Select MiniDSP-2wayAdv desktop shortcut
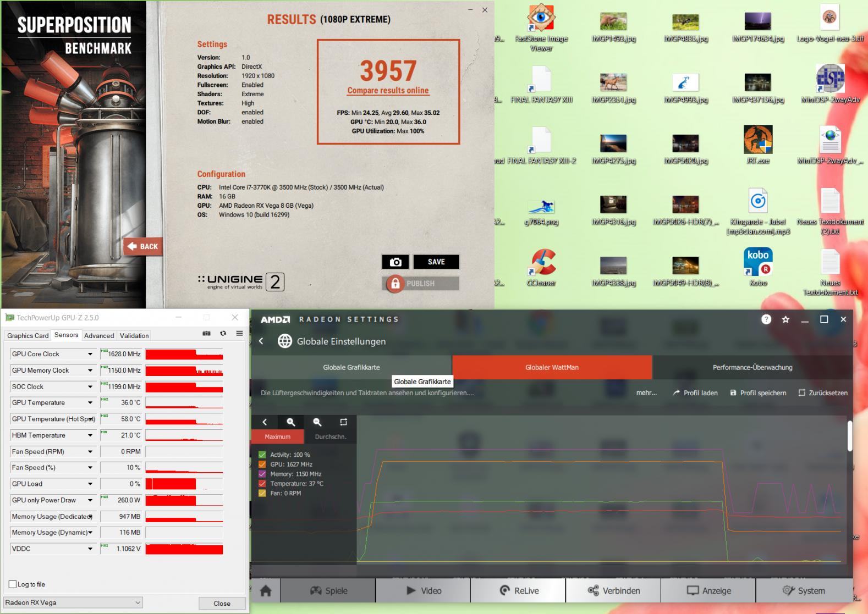The height and width of the screenshot is (614, 868). [x=830, y=84]
